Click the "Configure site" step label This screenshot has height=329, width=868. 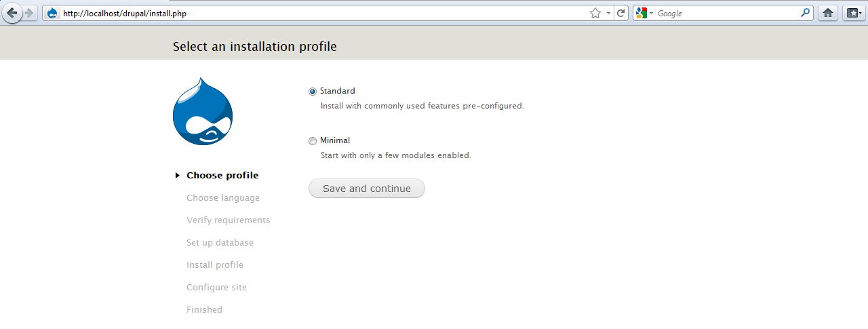[216, 287]
